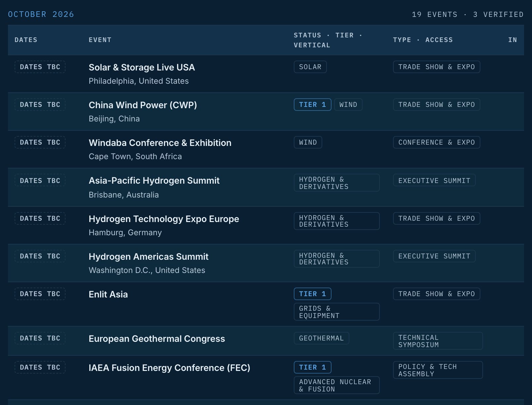Open European Geothermal Congress entry
The height and width of the screenshot is (405, 532).
[157, 339]
